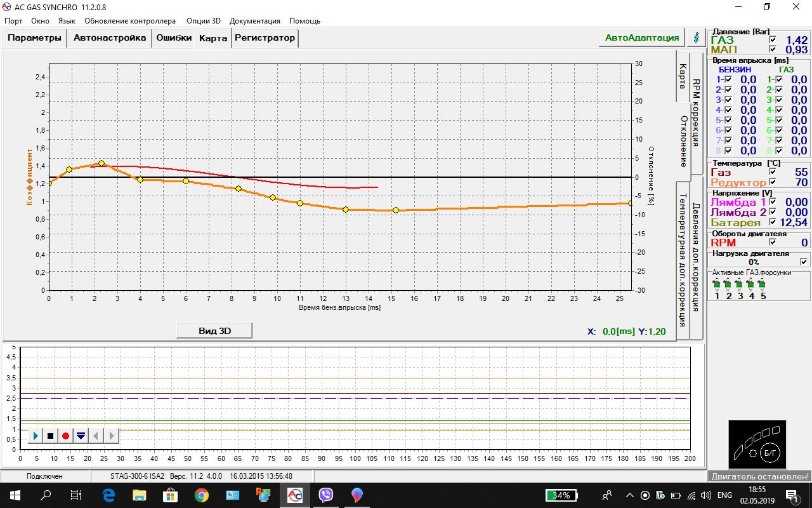812x508 pixels.
Task: Switch to the Автонастройка tab
Action: (110, 37)
